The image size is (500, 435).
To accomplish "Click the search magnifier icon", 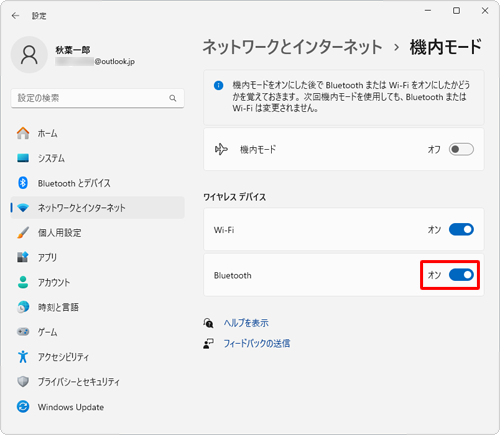I will pos(173,98).
